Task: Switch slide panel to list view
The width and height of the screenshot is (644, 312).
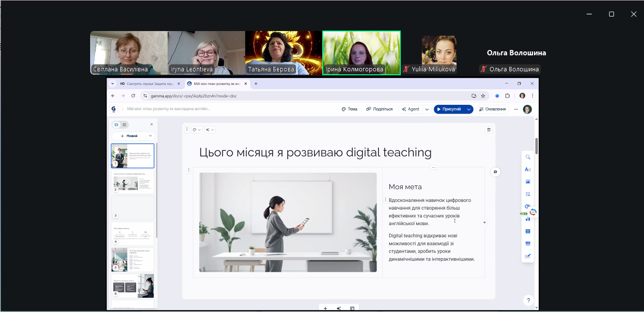Action: pos(125,125)
